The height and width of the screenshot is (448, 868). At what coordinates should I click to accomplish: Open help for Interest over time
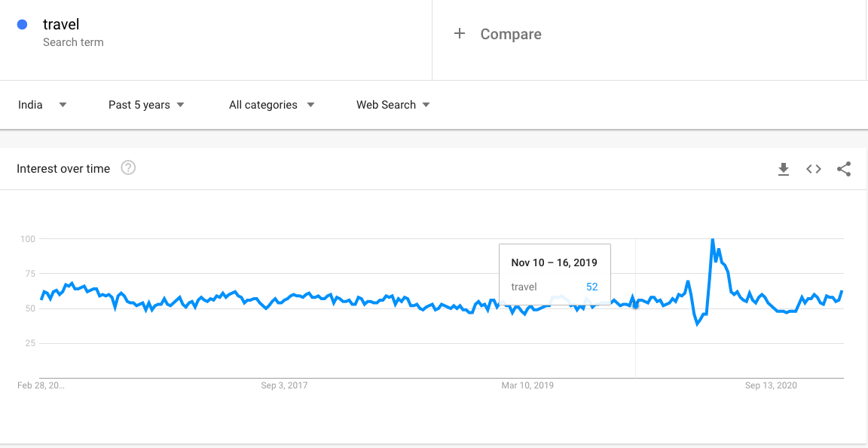pyautogui.click(x=128, y=168)
